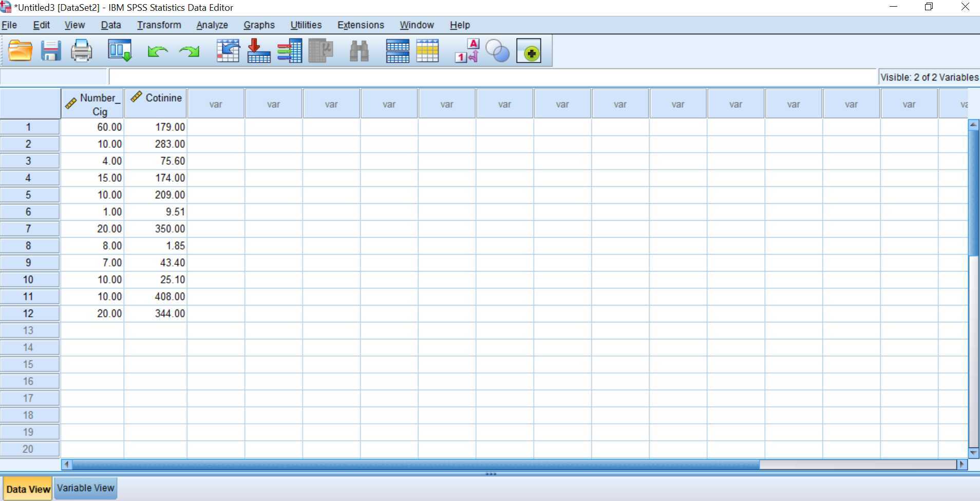Open the Transform menu

tap(158, 25)
